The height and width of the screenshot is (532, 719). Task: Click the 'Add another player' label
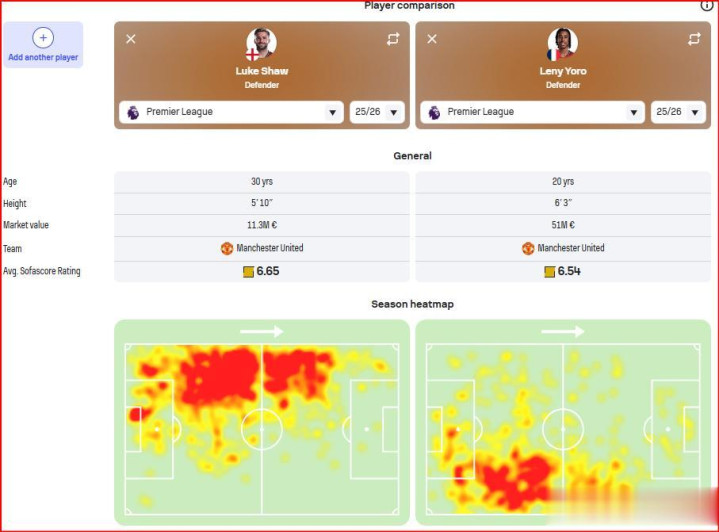click(43, 58)
